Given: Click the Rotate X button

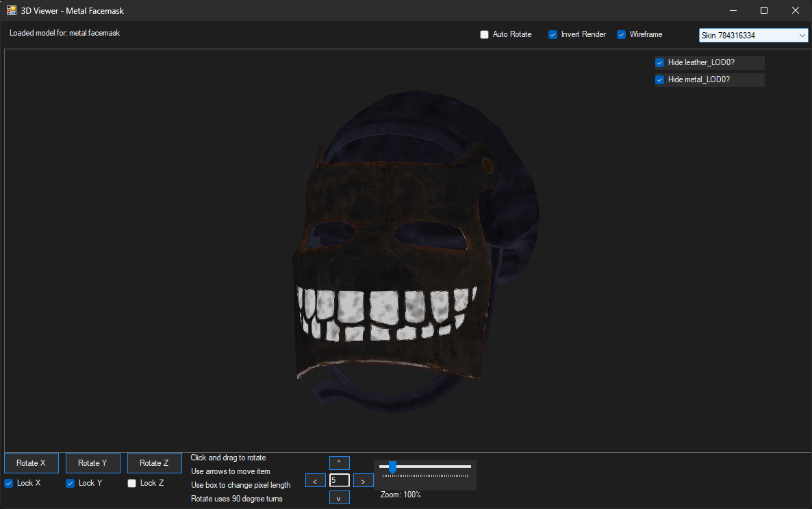Looking at the screenshot, I should 31,463.
